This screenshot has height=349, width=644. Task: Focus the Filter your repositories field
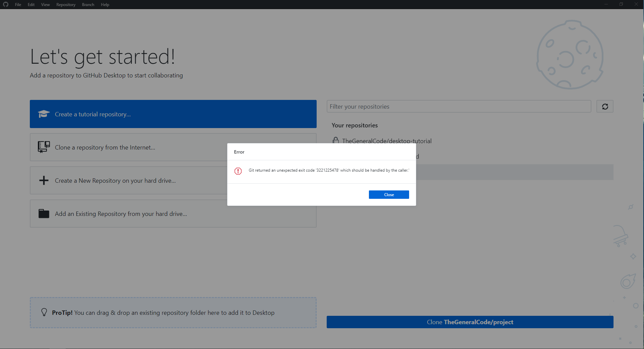pos(459,106)
